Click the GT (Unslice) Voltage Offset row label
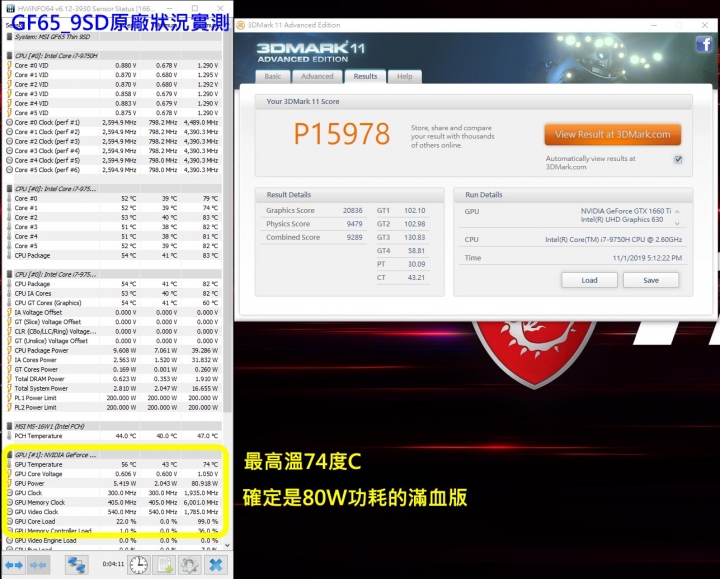 coord(51,341)
